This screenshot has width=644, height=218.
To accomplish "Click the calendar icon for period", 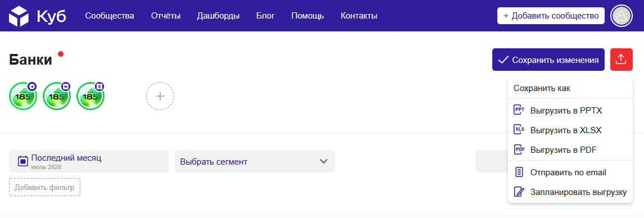I will click(23, 161).
